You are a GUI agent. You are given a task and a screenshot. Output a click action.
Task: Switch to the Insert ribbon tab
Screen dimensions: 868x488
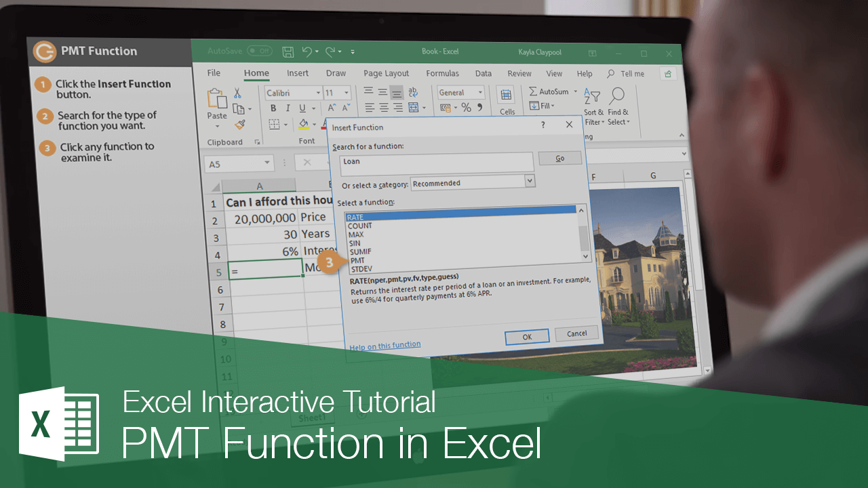coord(297,73)
